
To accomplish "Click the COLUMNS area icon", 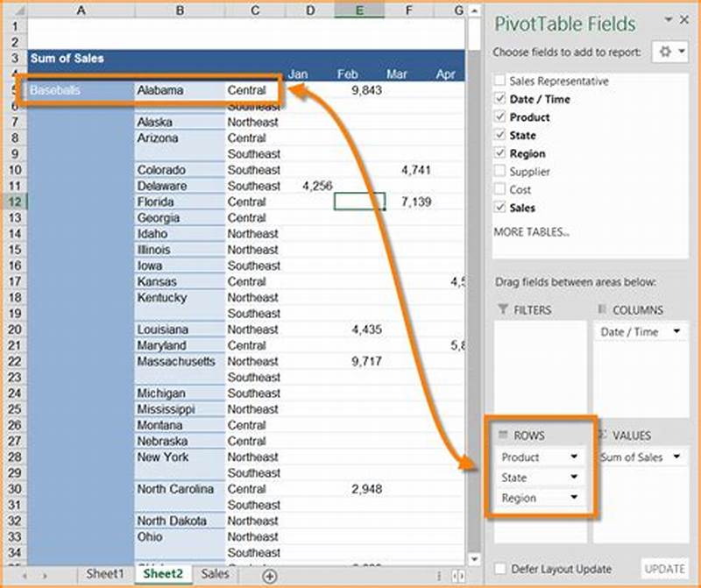I will [x=603, y=309].
